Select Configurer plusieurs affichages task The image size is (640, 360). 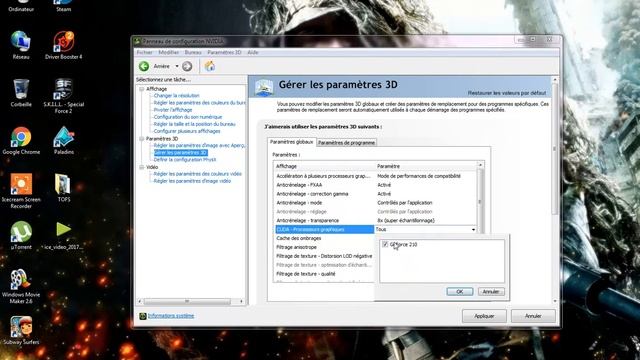(187, 131)
